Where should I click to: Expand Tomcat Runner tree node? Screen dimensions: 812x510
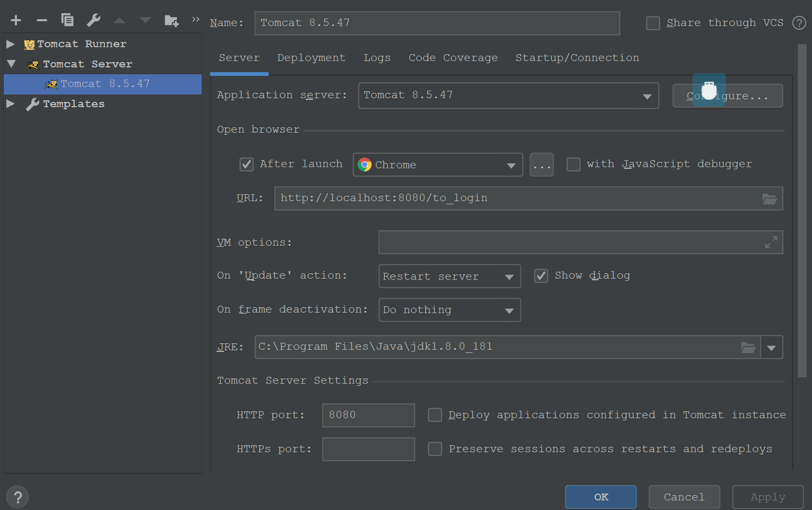coord(10,44)
